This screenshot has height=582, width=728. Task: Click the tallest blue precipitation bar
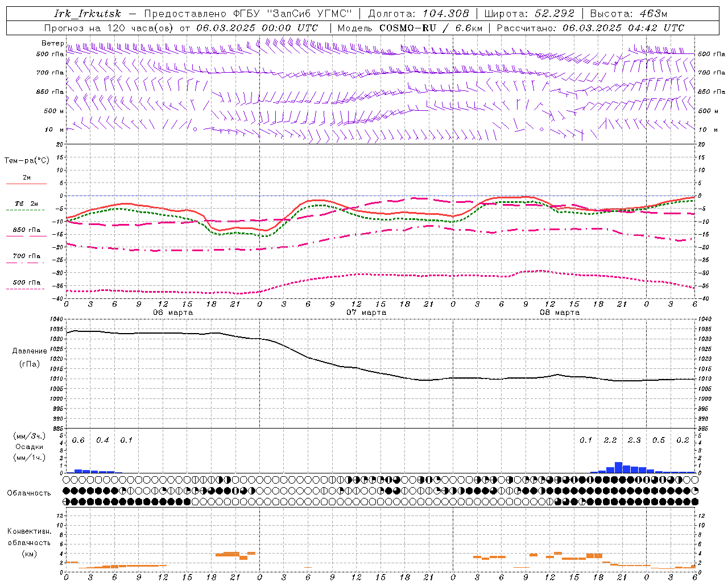tap(618, 467)
